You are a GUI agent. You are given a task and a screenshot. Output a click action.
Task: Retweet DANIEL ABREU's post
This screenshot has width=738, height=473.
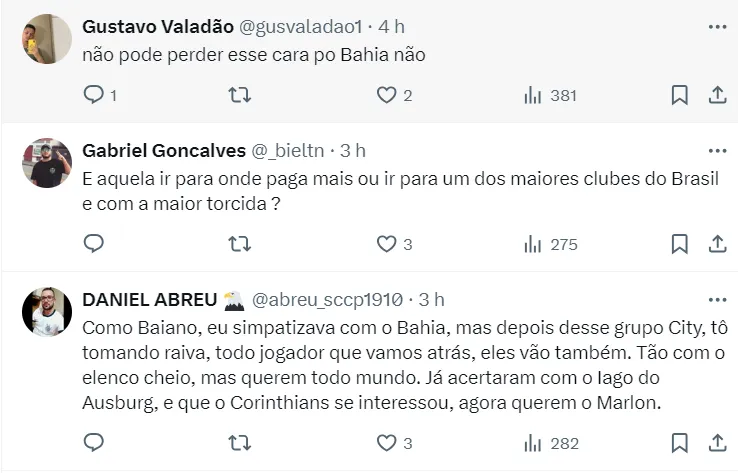point(240,442)
